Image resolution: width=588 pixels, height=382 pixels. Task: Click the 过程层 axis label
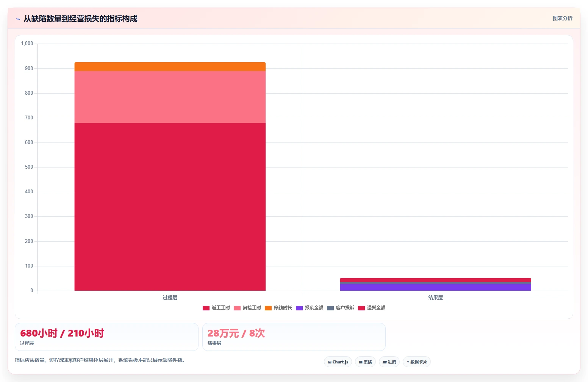coord(170,297)
